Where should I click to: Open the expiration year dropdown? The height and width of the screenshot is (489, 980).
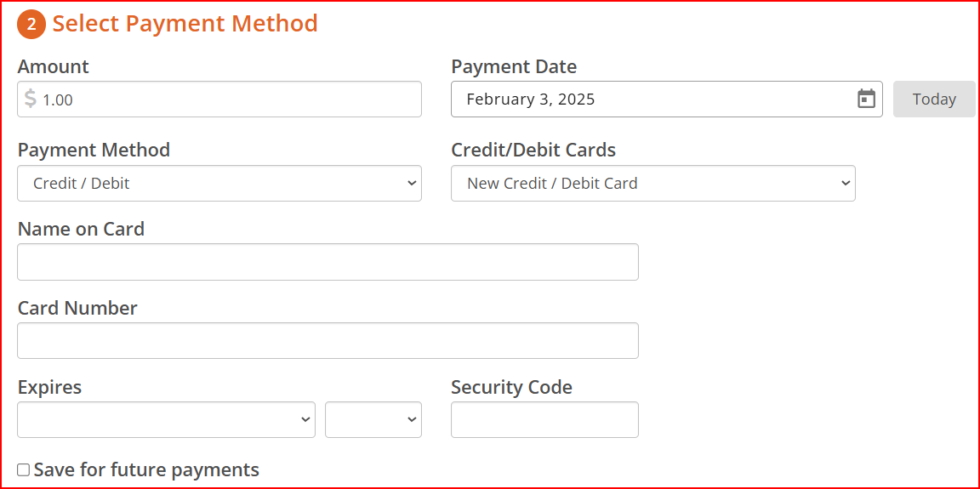click(x=373, y=419)
